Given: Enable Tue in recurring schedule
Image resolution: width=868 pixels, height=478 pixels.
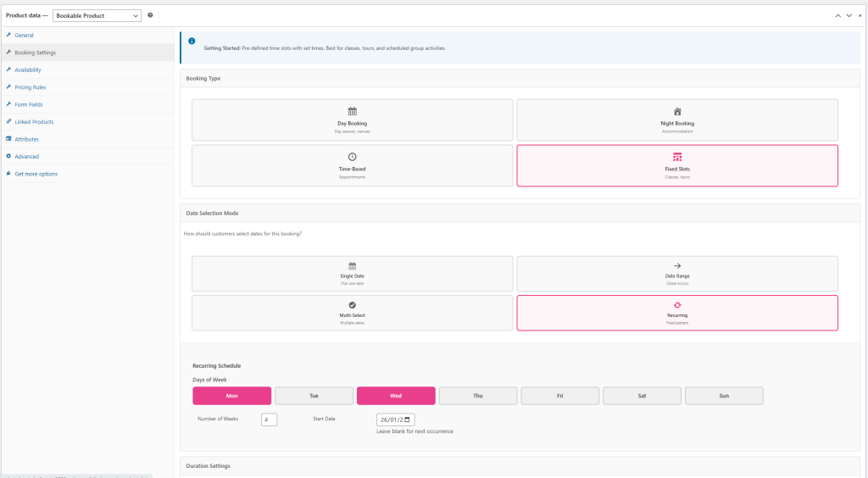Looking at the screenshot, I should [314, 396].
